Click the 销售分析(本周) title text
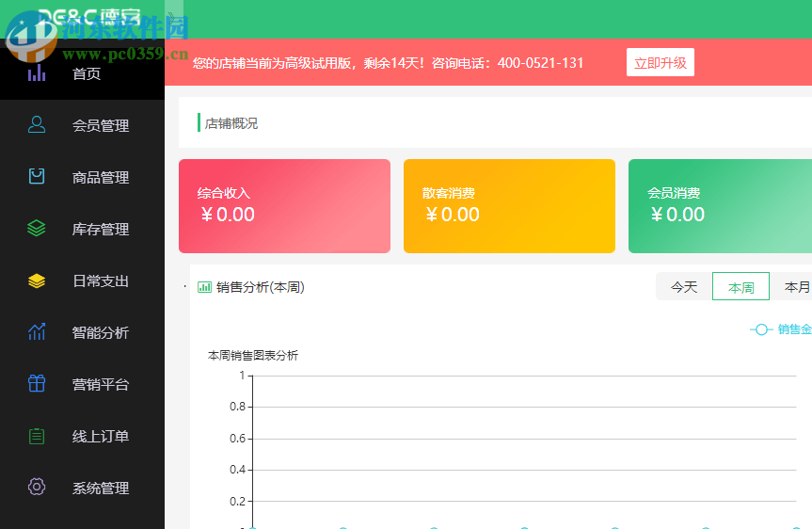 click(261, 287)
